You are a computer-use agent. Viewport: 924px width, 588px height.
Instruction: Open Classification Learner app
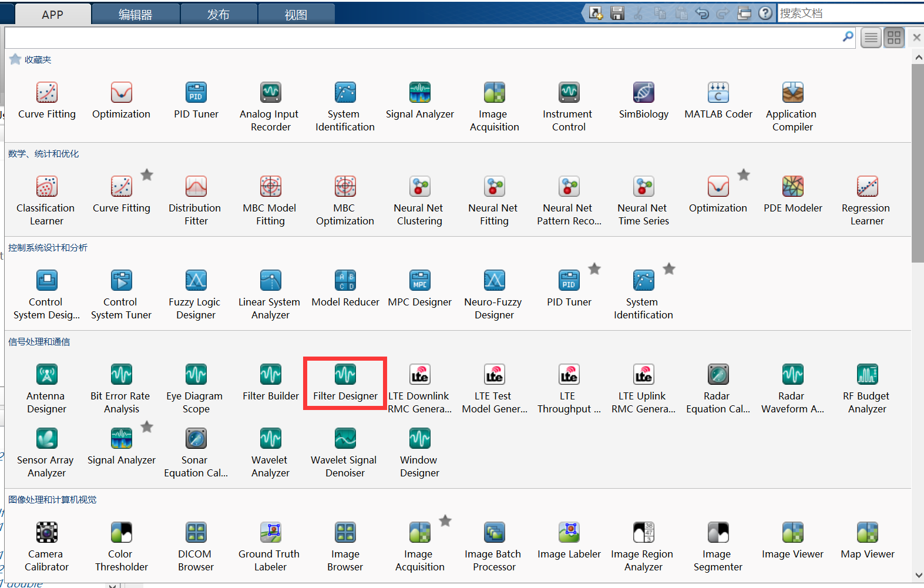coord(47,201)
